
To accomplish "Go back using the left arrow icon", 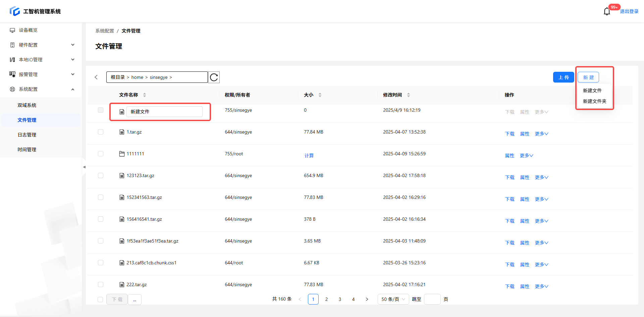I will pos(96,77).
